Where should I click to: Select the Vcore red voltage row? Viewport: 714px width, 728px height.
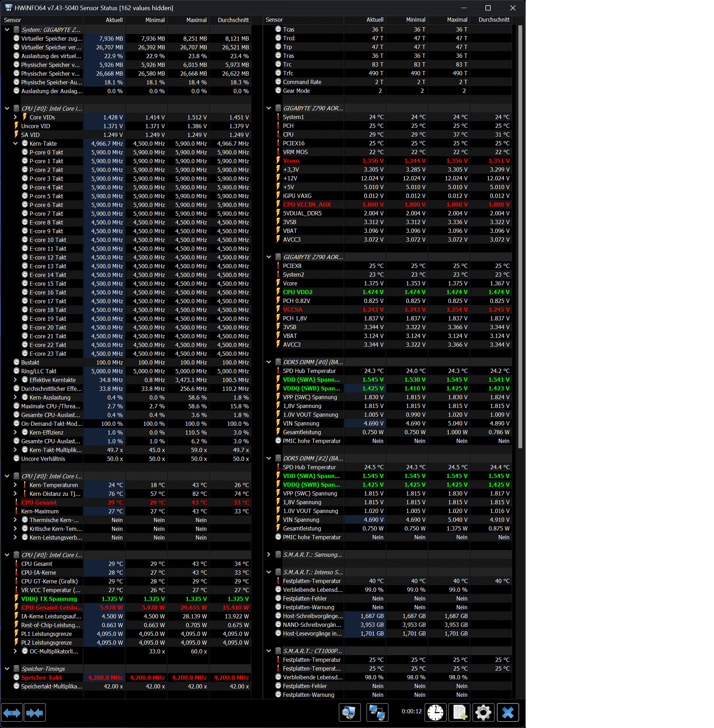(291, 161)
